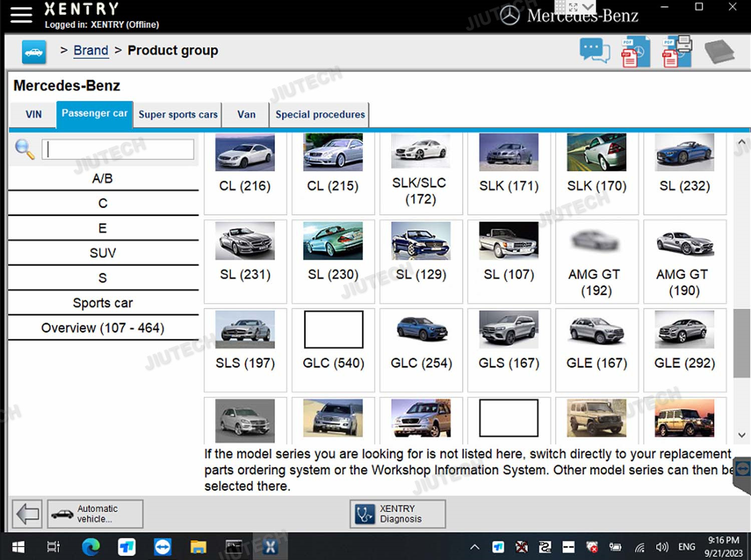Click the PDF print icon
Screen dimensions: 751x560
676,52
